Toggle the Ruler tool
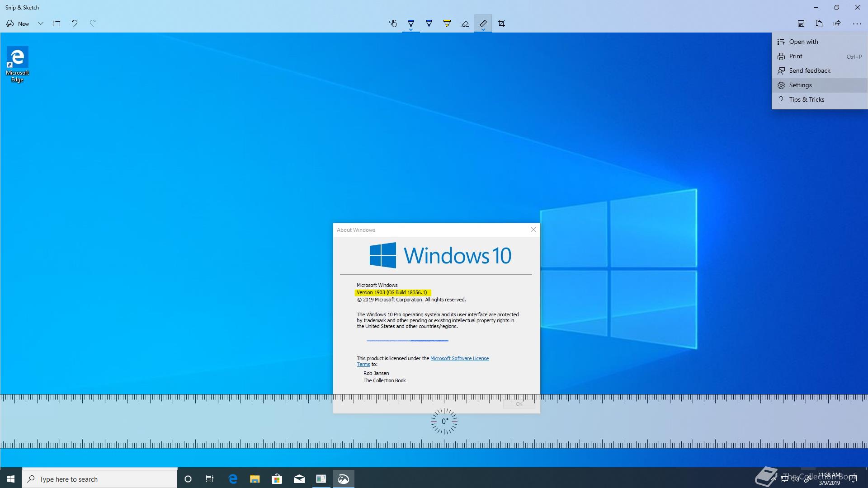Image resolution: width=868 pixels, height=488 pixels. (483, 23)
